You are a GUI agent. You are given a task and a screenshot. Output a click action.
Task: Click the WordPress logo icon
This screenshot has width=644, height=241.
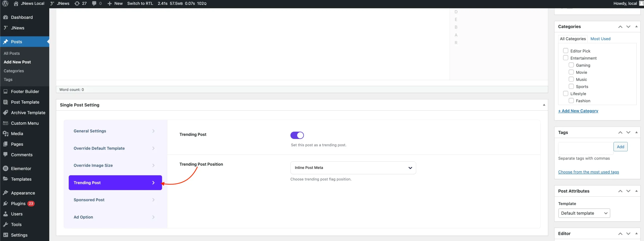tap(5, 4)
